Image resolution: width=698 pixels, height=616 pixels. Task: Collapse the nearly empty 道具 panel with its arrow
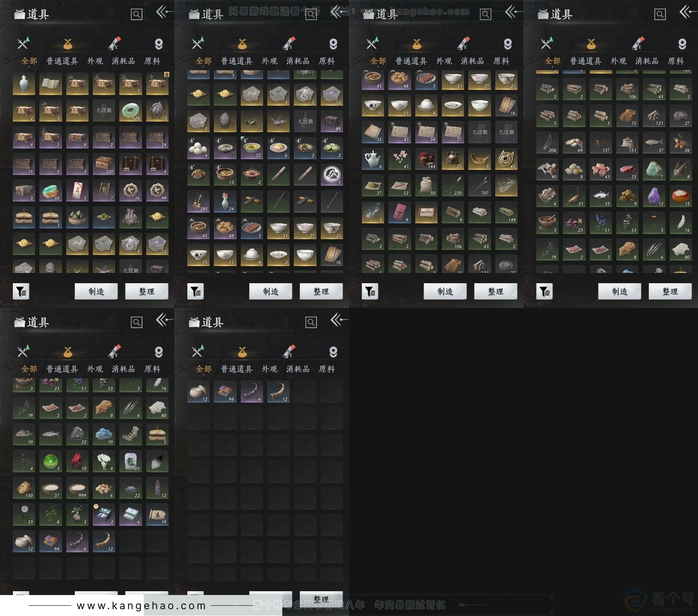(339, 320)
